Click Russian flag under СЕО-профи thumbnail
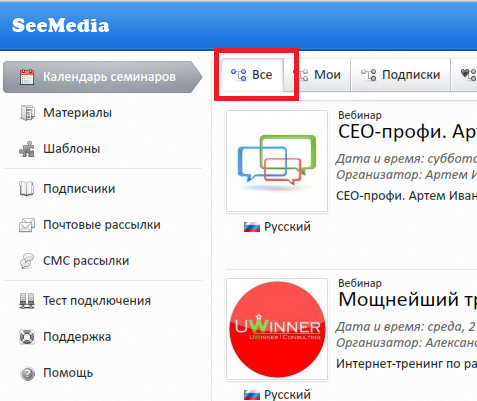This screenshot has width=477, height=401. [x=252, y=227]
